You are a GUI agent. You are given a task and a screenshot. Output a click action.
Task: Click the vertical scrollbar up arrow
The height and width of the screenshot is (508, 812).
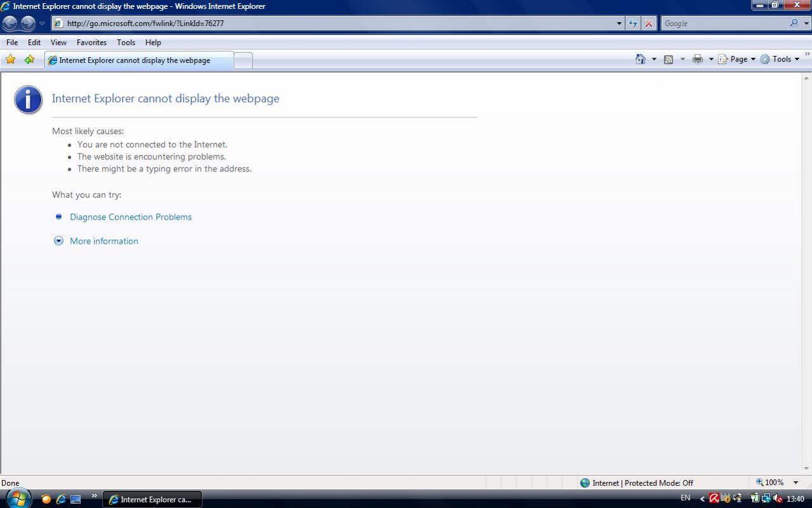807,78
